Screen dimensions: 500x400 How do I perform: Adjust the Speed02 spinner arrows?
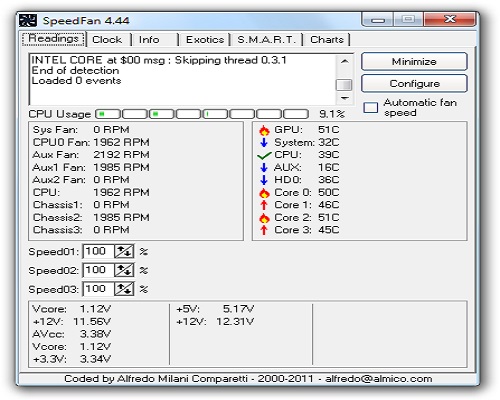coord(124,270)
